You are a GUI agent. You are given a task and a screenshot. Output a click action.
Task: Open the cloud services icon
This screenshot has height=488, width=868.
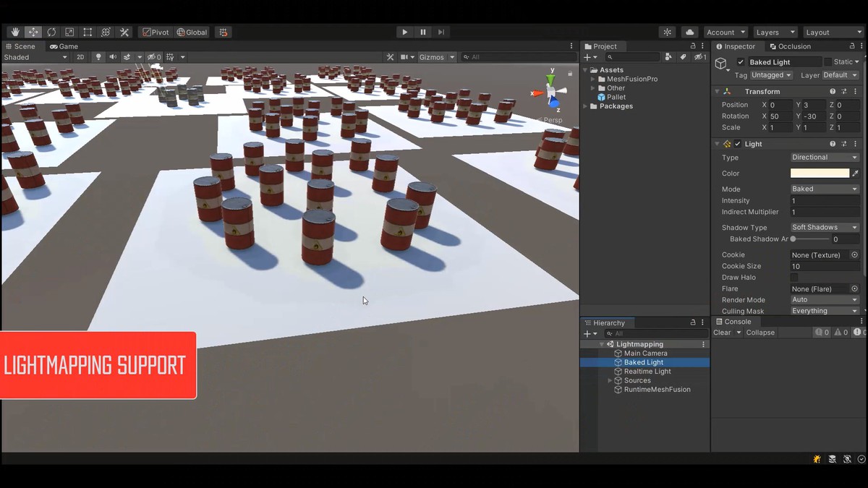click(x=689, y=32)
